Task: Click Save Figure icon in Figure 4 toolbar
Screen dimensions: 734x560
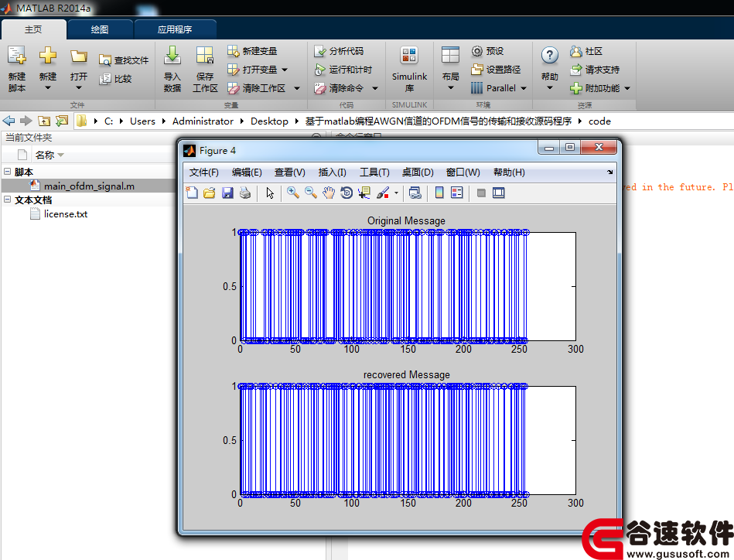Action: pyautogui.click(x=227, y=193)
